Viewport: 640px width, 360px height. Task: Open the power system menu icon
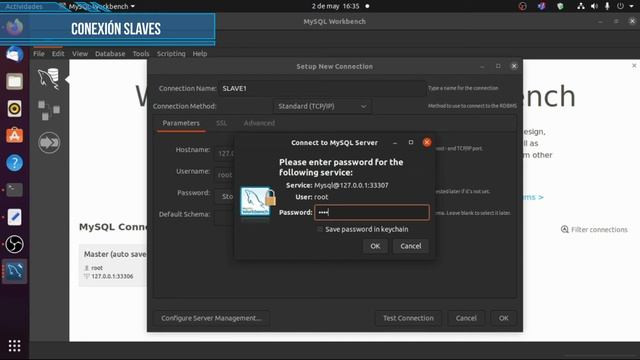coord(620,6)
